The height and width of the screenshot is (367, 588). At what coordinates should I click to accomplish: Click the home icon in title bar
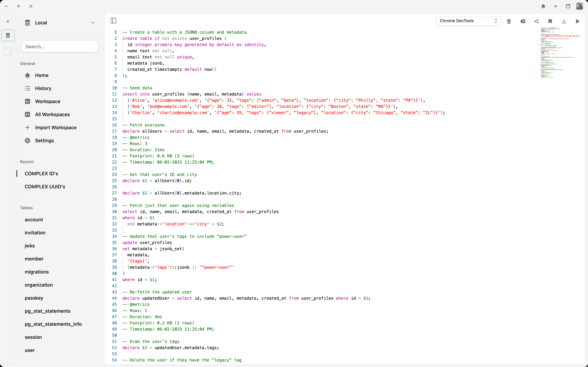(x=543, y=6)
